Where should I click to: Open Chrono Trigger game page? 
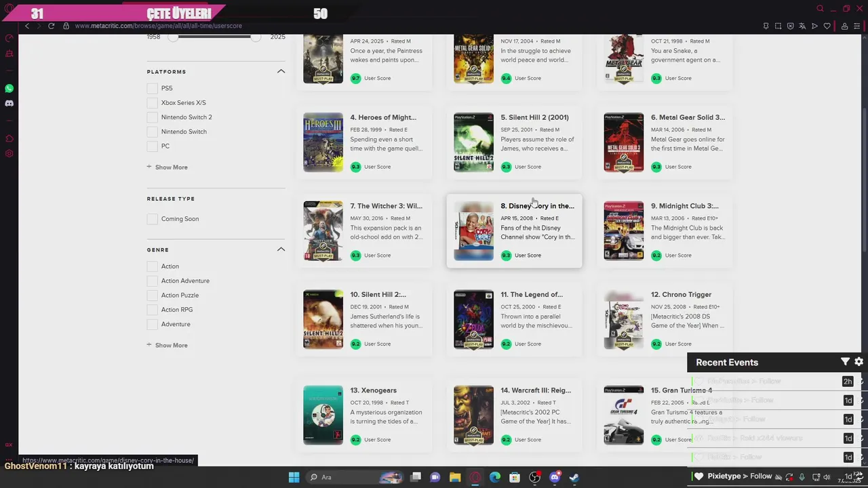681,295
